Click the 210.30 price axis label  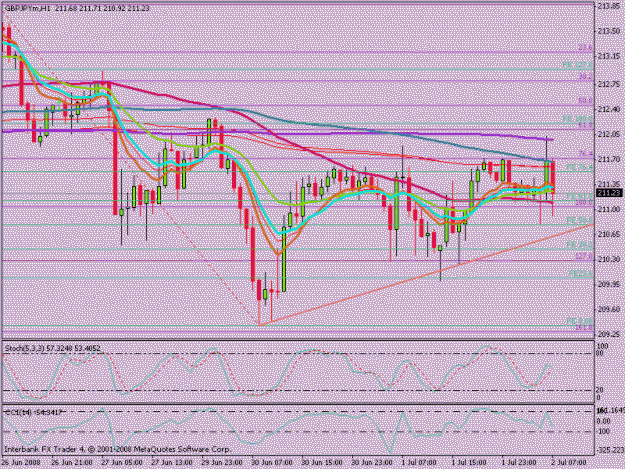(609, 259)
